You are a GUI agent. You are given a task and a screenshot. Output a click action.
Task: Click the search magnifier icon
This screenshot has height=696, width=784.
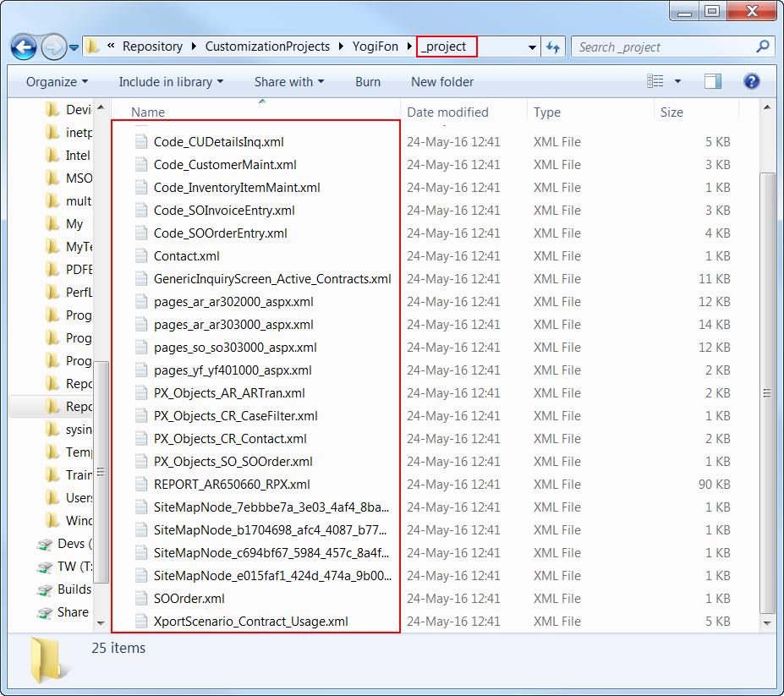click(763, 47)
